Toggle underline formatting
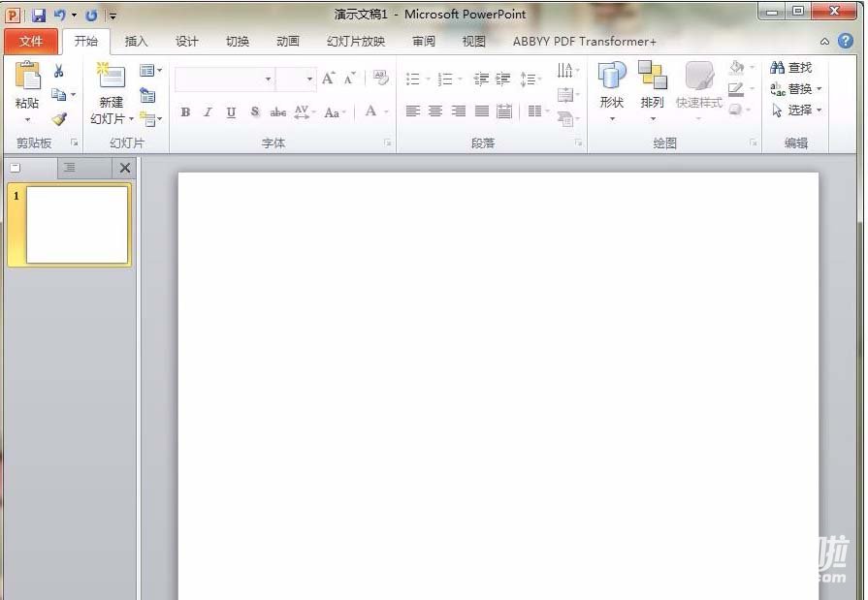The width and height of the screenshot is (868, 600). point(232,112)
